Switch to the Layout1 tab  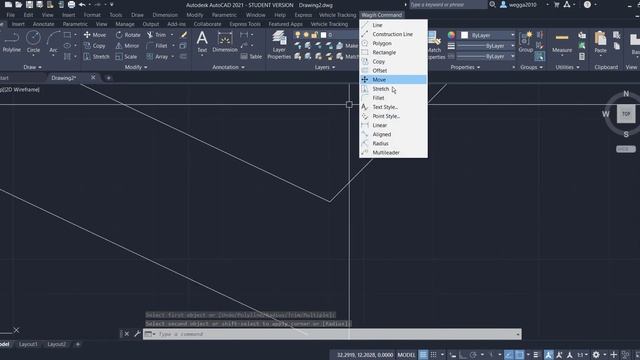tap(28, 344)
